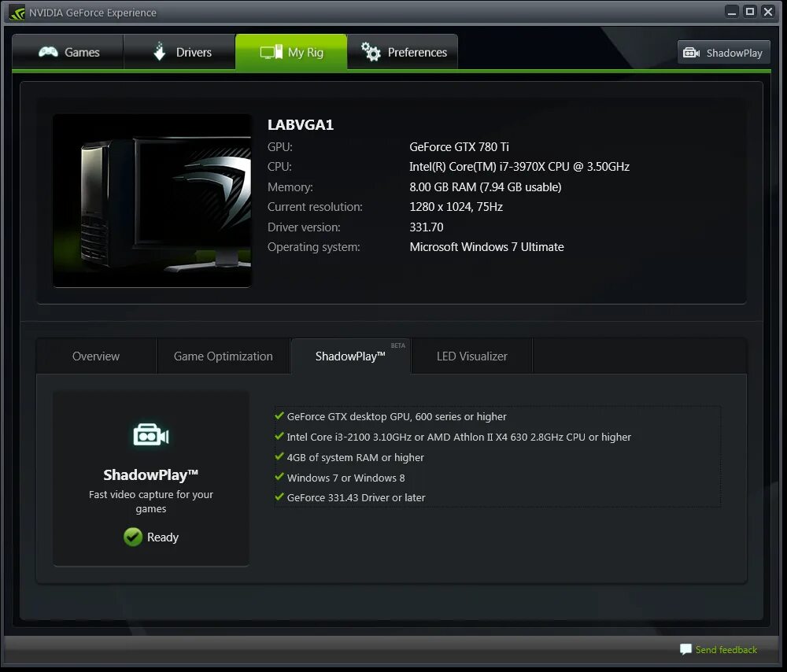787x672 pixels.
Task: Minimize the GeForce Experience window
Action: tap(732, 12)
